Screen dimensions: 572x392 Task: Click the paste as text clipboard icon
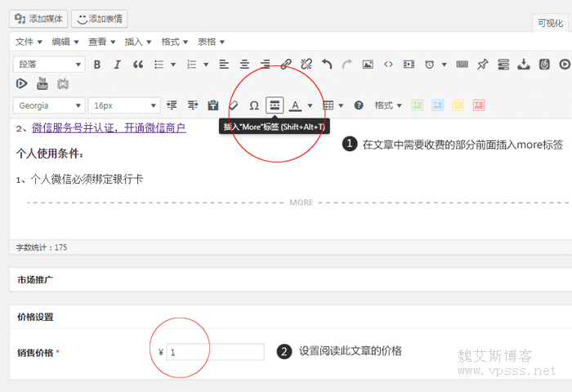(213, 105)
